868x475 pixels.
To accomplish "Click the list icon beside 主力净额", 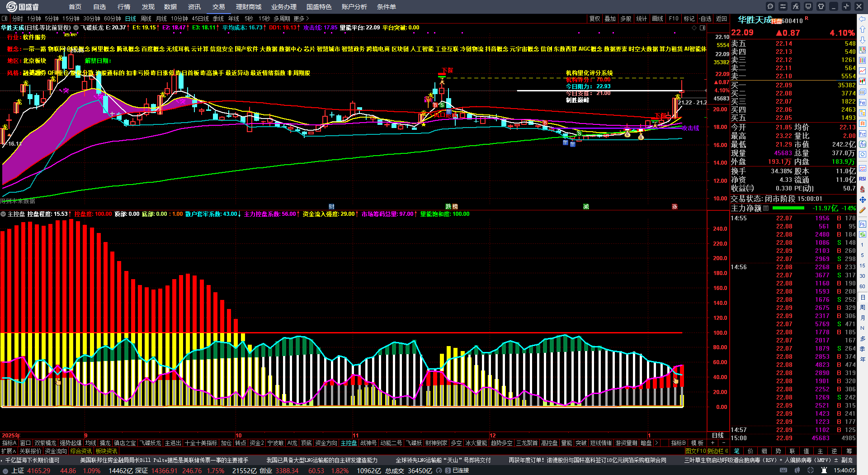I will [x=766, y=209].
